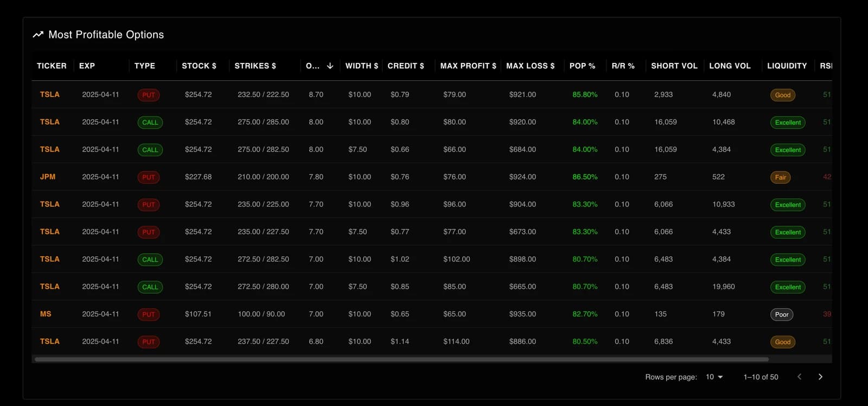868x406 pixels.
Task: Sort by EXP column header
Action: (87, 66)
